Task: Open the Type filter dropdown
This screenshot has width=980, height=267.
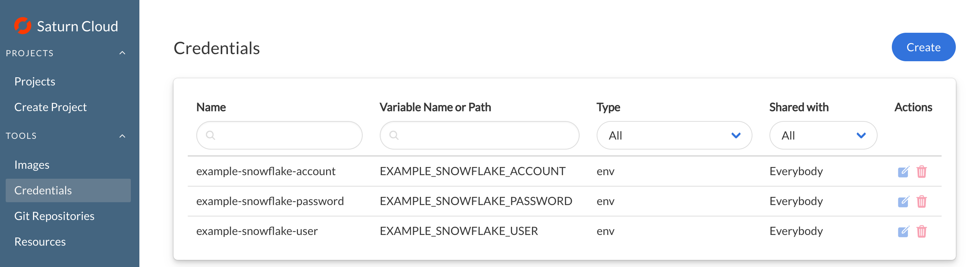Action: (674, 135)
